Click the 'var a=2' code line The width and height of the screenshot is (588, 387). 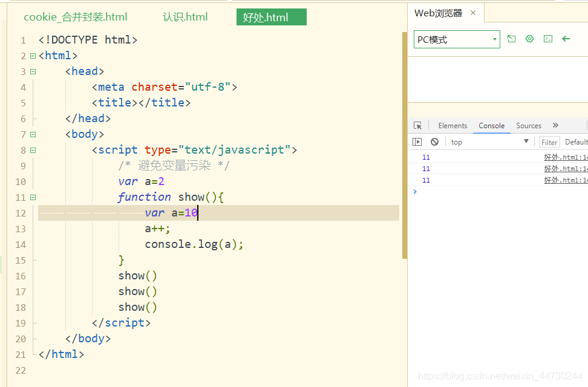pos(141,181)
